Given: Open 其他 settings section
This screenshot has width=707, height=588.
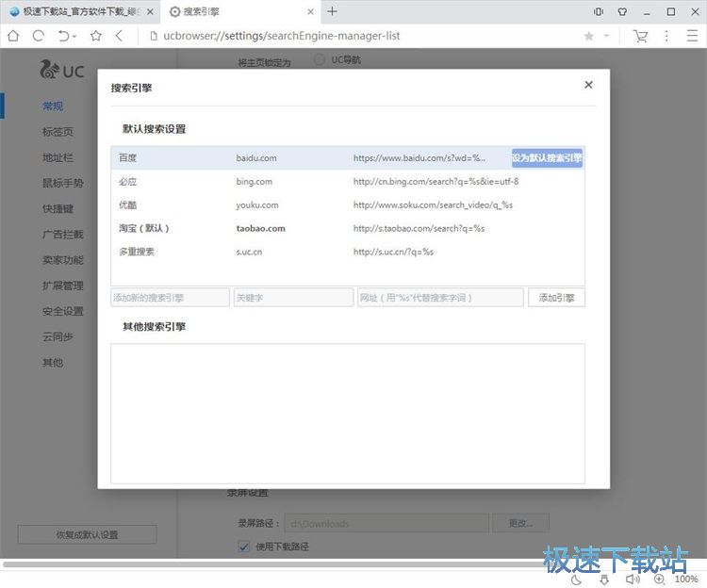Looking at the screenshot, I should (x=53, y=363).
